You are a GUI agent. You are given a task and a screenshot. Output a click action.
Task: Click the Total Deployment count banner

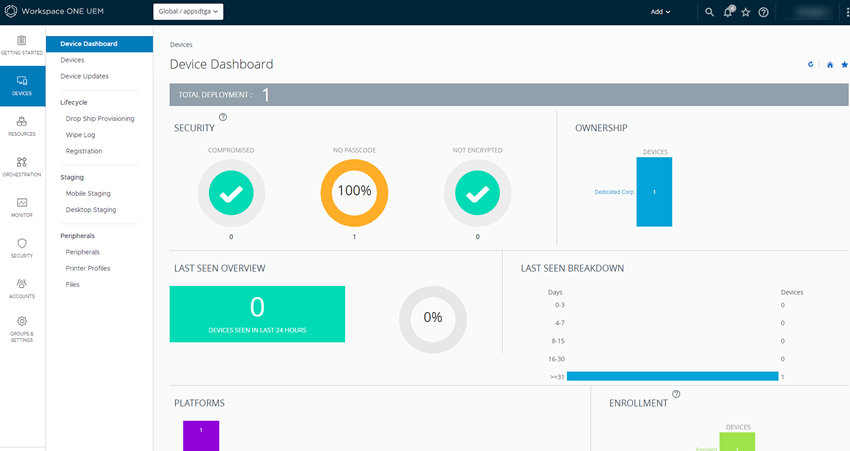pyautogui.click(x=508, y=95)
